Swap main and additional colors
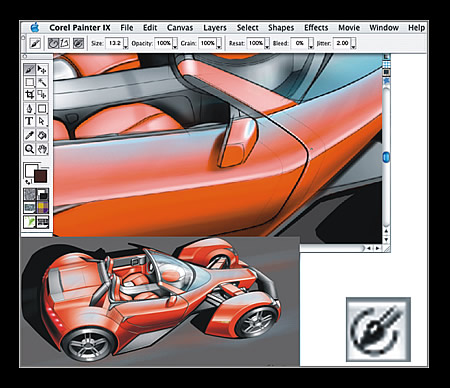This screenshot has height=388, width=450. tap(28, 182)
